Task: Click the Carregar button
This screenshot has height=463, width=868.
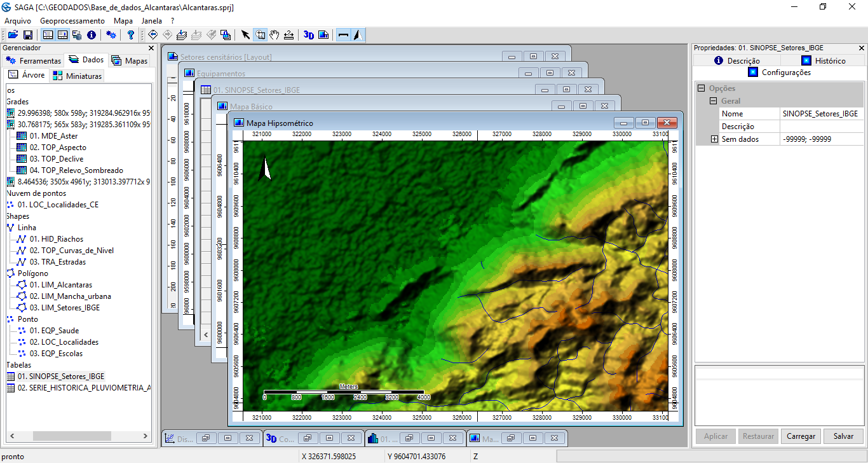Action: (801, 436)
